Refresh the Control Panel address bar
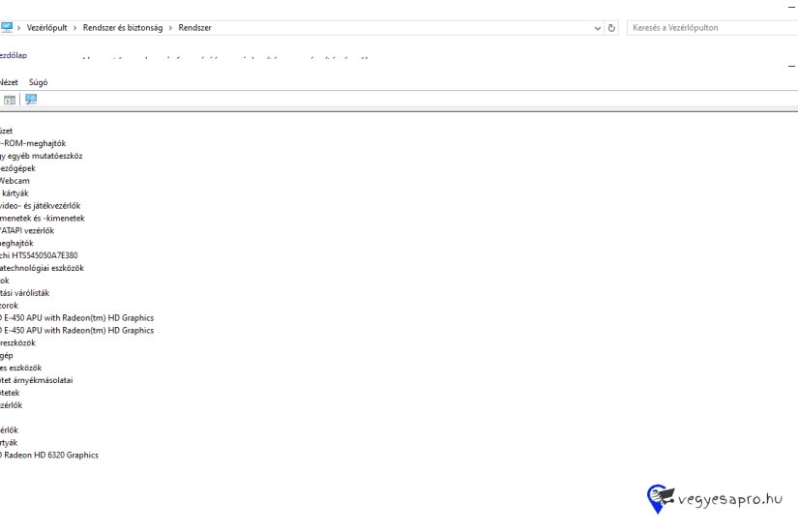The height and width of the screenshot is (532, 798). point(611,28)
